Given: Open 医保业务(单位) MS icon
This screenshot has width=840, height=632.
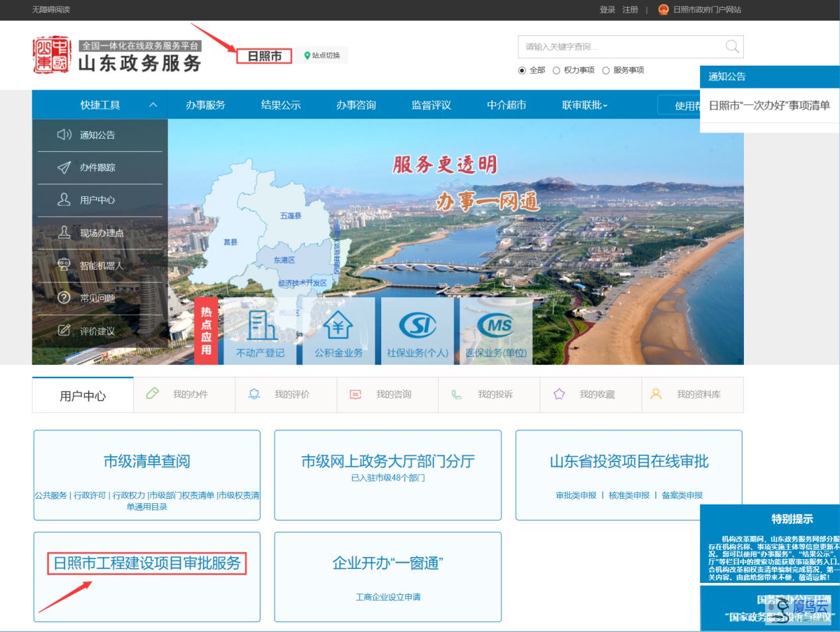Looking at the screenshot, I should point(496,325).
